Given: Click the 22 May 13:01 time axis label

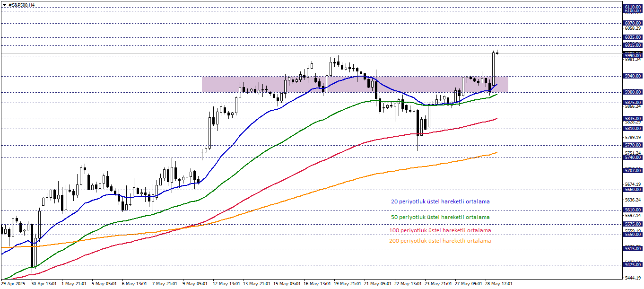Looking at the screenshot, I should [407, 284].
